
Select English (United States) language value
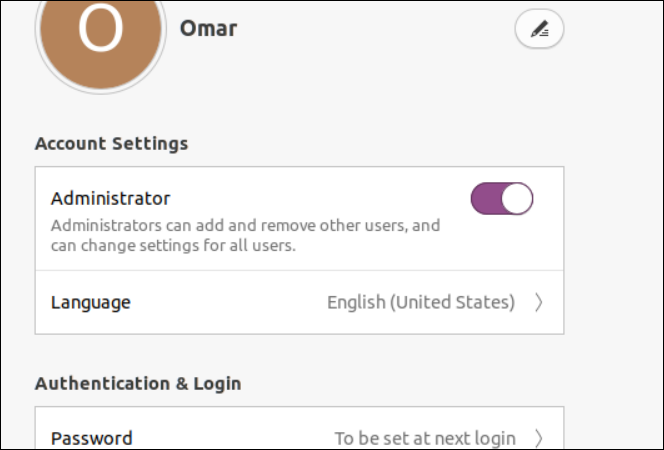click(x=421, y=303)
